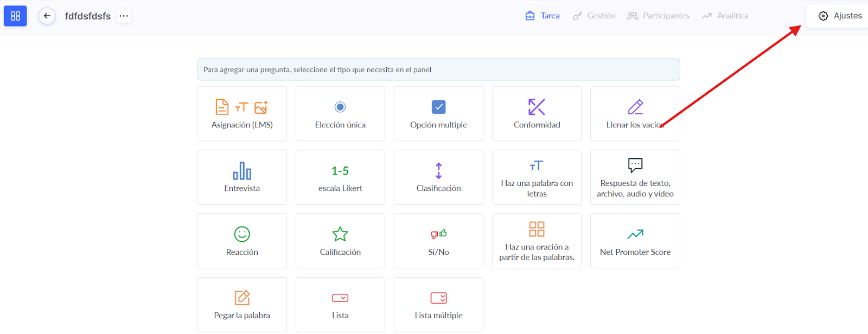This screenshot has width=868, height=334.
Task: Open the Participantes tab
Action: click(x=658, y=16)
